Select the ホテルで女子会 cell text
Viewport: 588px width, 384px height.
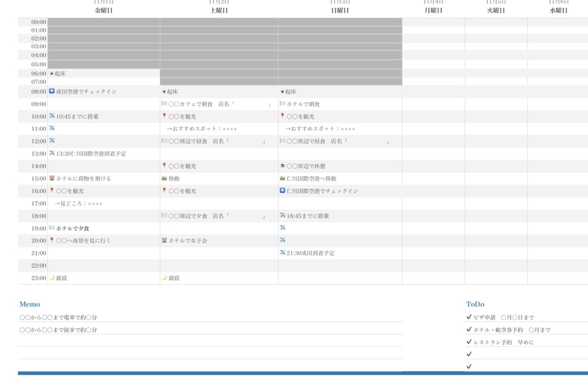click(x=188, y=240)
